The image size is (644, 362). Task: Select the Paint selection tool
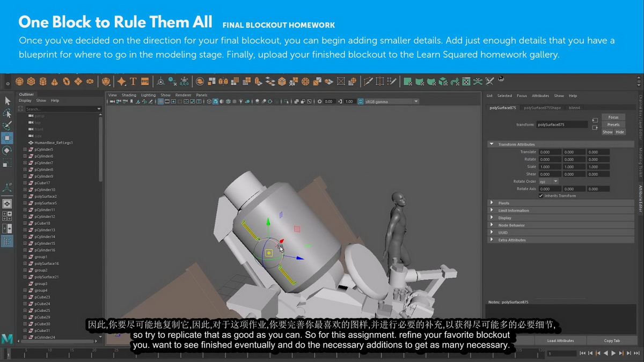point(8,126)
